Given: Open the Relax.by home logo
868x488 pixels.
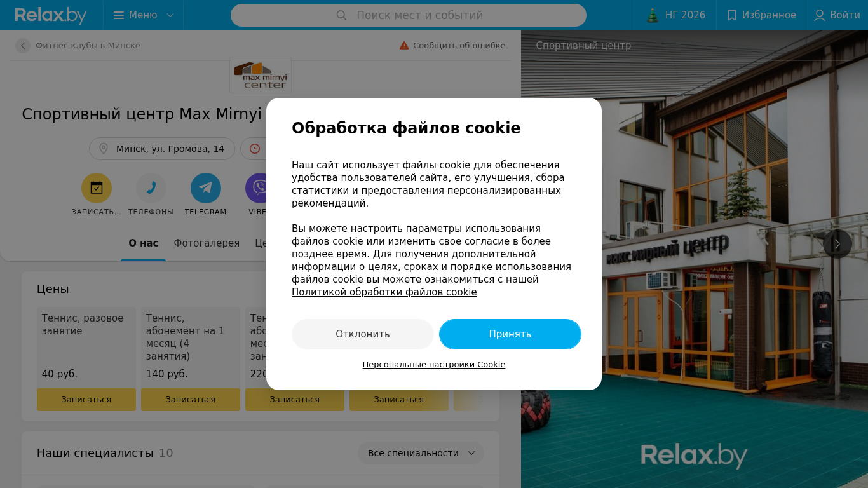Looking at the screenshot, I should 51,15.
